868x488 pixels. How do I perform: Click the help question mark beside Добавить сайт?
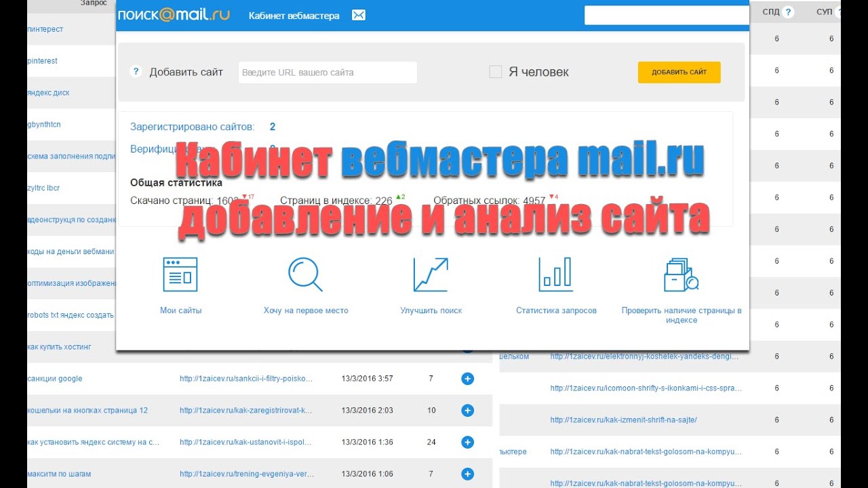pos(136,71)
